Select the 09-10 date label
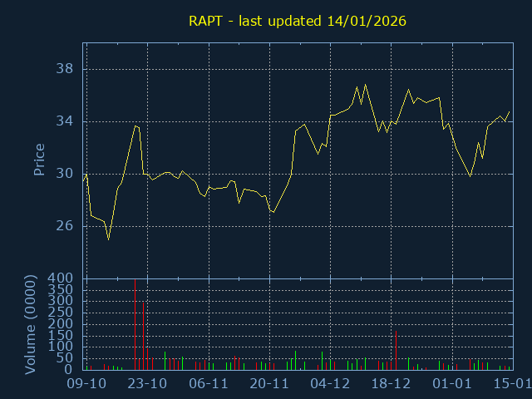Viewport: 532px width, 399px height. pos(86,383)
